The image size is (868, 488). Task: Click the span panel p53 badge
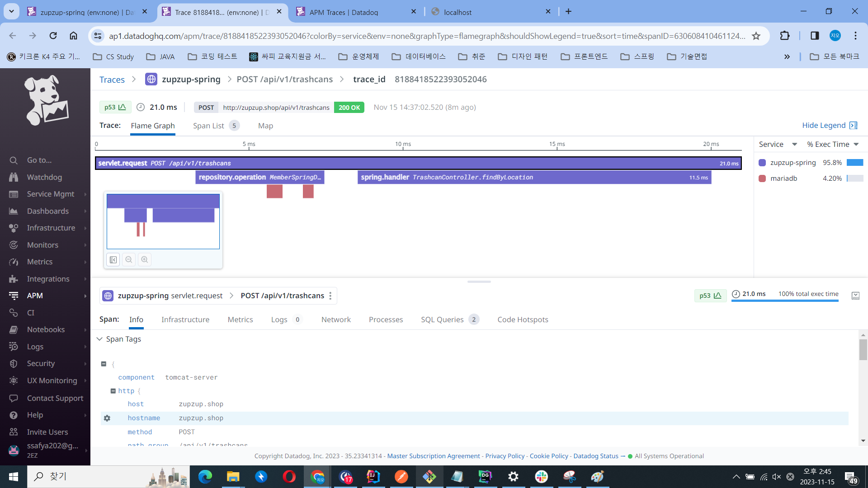710,296
